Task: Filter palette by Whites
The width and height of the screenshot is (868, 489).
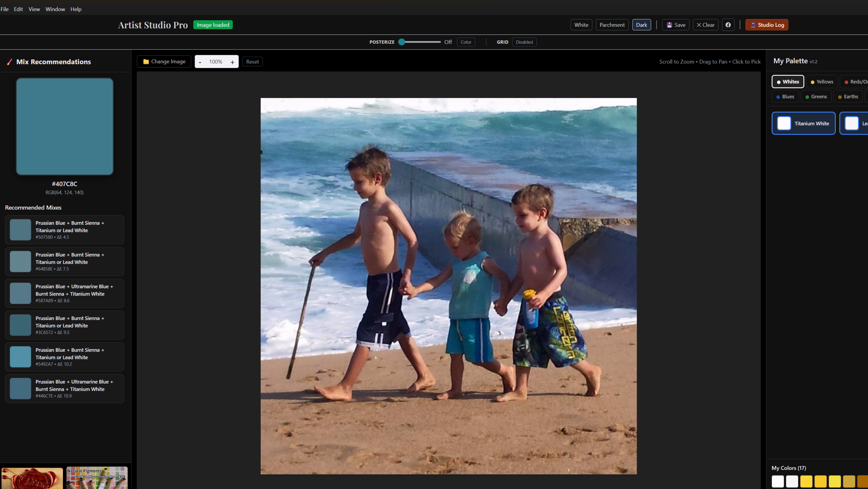Action: tap(788, 81)
